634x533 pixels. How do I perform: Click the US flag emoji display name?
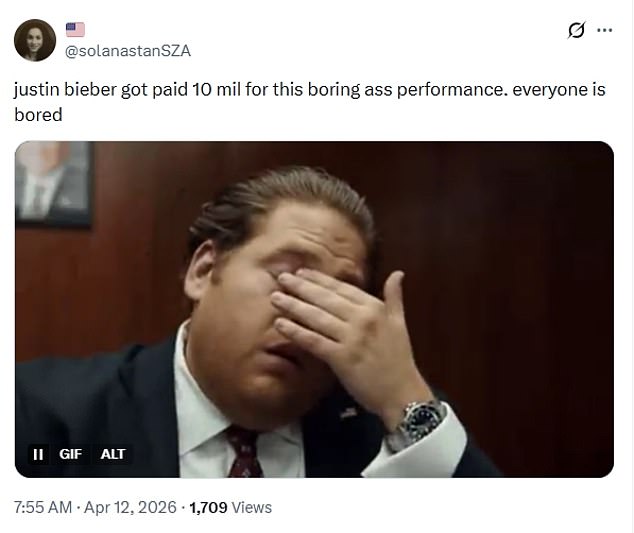75,30
